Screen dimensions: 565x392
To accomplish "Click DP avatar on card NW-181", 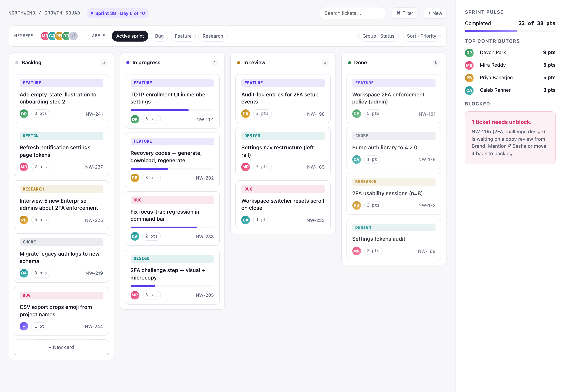I will click(x=356, y=114).
